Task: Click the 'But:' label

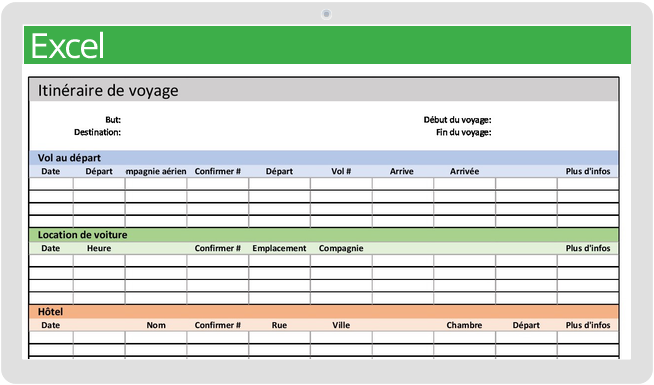Action: [x=113, y=120]
